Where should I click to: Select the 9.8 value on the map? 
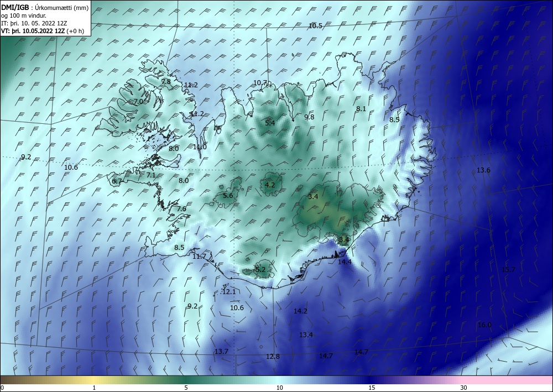click(309, 117)
